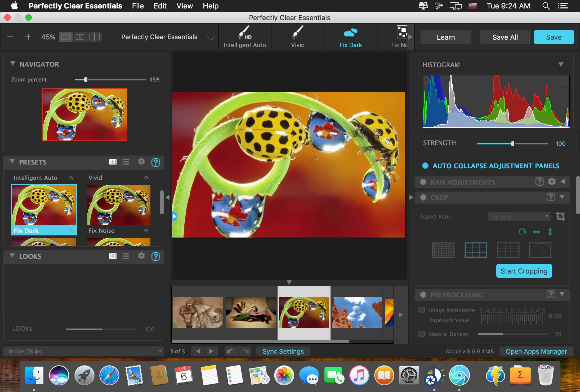Flip image horizontally with the double-arrow icon
This screenshot has height=392, width=580.
click(536, 232)
